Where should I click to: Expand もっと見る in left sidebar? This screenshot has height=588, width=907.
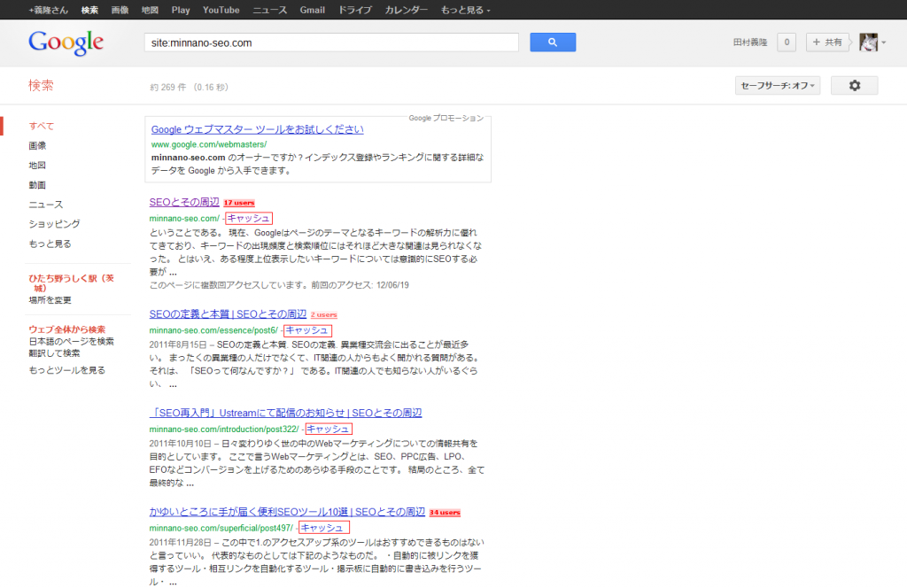(50, 244)
